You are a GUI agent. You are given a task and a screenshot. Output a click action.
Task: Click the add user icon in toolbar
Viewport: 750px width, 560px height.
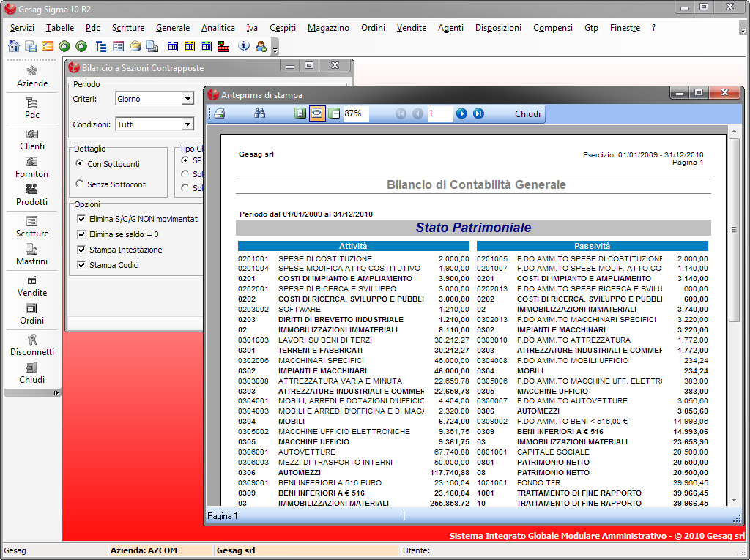261,46
